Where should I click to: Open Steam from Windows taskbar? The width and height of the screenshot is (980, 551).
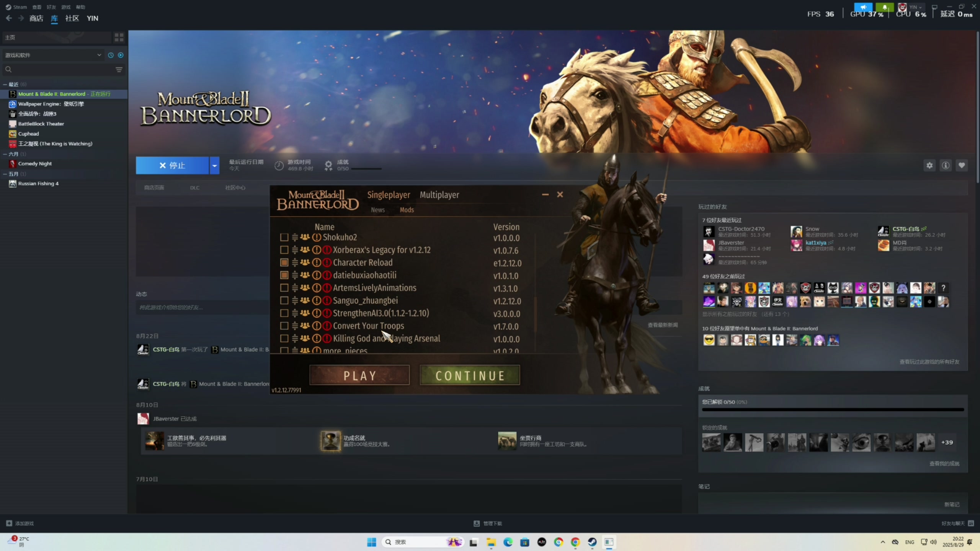pyautogui.click(x=592, y=542)
